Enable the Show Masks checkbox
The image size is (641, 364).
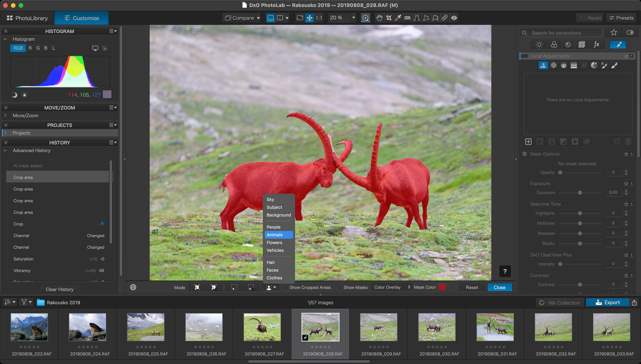point(340,288)
